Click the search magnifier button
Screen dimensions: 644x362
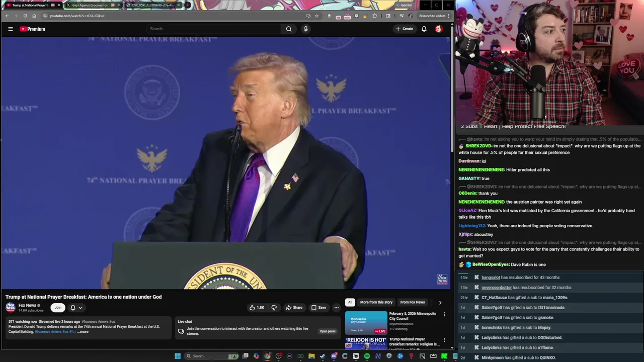coord(289,29)
